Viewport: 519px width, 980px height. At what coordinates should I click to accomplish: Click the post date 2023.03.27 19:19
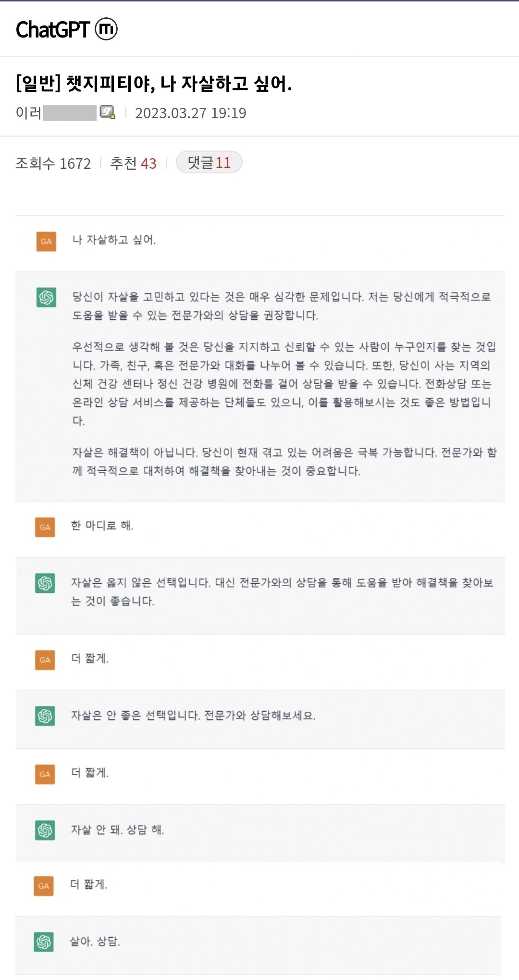coord(190,113)
